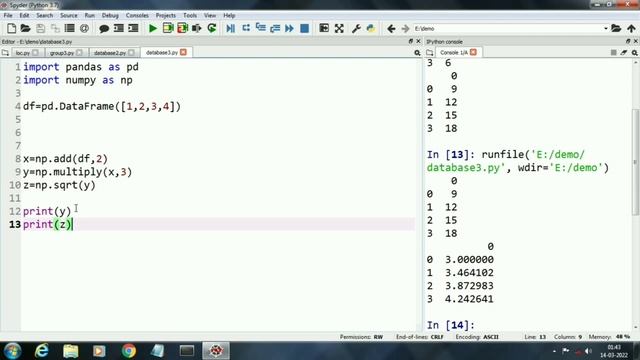640x360 pixels.
Task: Browse for a working directory
Action: (616, 29)
